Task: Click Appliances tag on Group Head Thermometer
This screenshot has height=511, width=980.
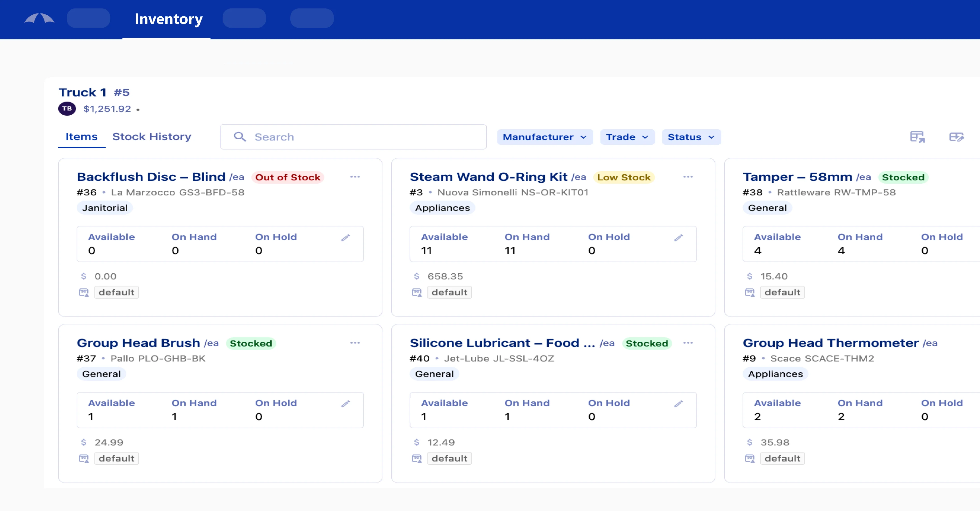Action: point(775,374)
